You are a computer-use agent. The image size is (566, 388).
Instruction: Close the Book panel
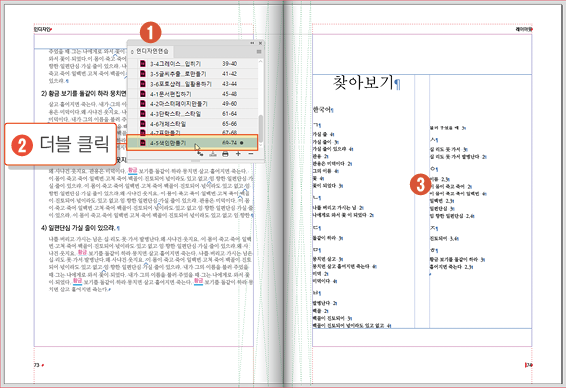(x=260, y=43)
